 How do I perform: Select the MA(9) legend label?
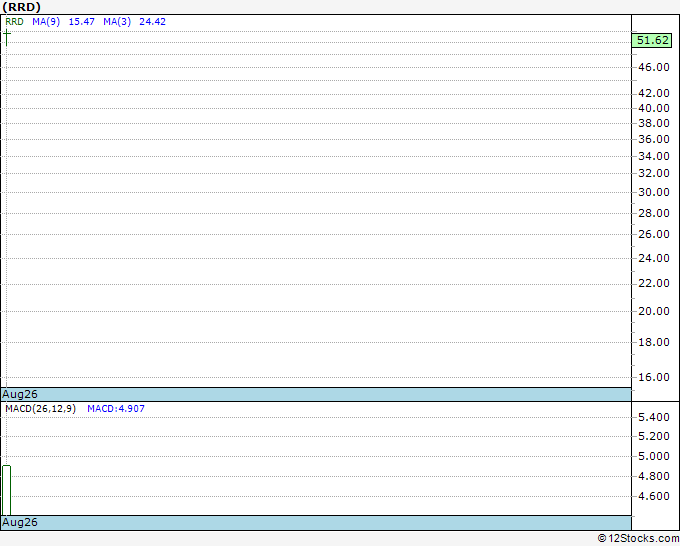pyautogui.click(x=46, y=22)
